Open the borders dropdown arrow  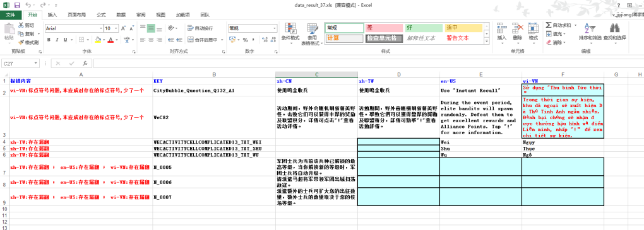coord(88,40)
